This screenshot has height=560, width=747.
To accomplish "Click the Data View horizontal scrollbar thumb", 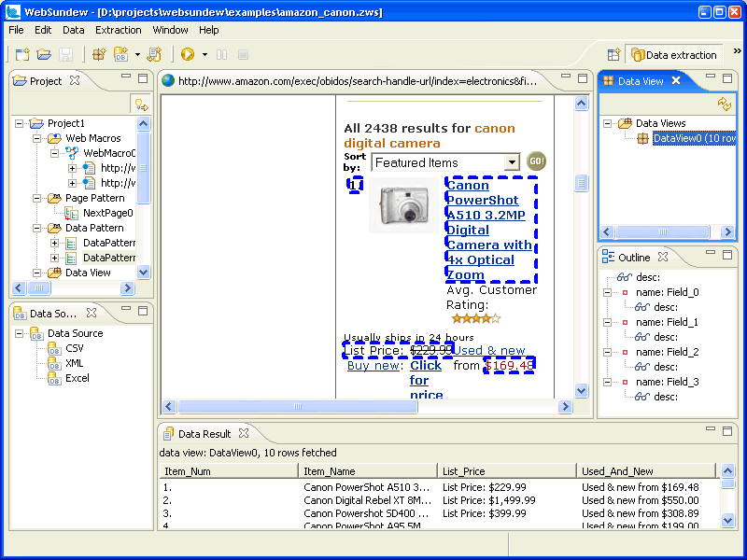I will [x=663, y=231].
